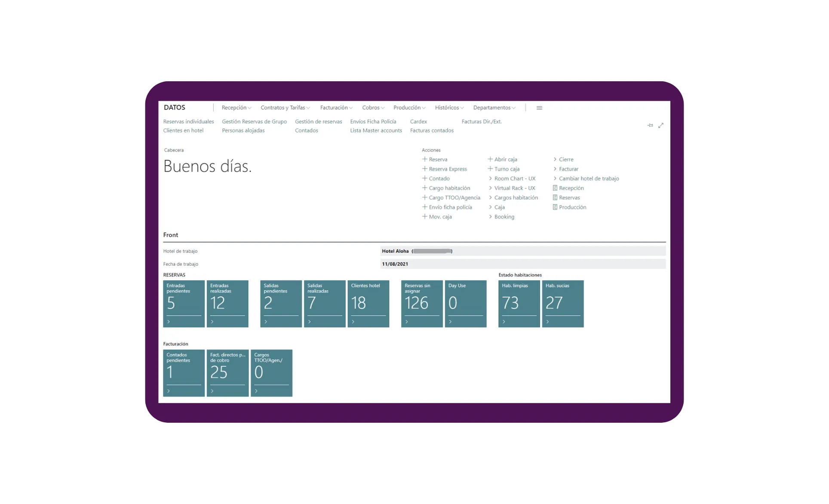Click document icon beside Producción report
The height and width of the screenshot is (504, 829).
tap(555, 207)
